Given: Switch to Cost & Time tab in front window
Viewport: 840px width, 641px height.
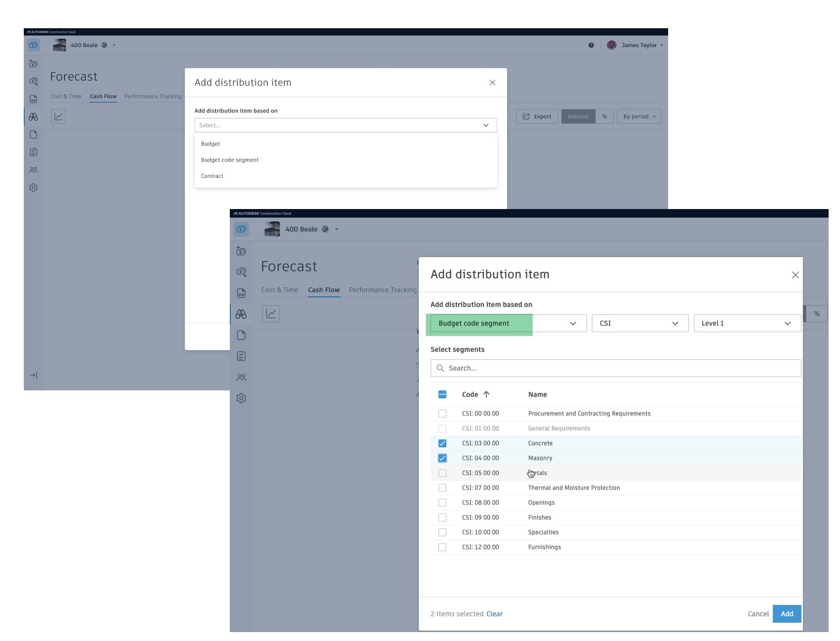Looking at the screenshot, I should click(280, 290).
